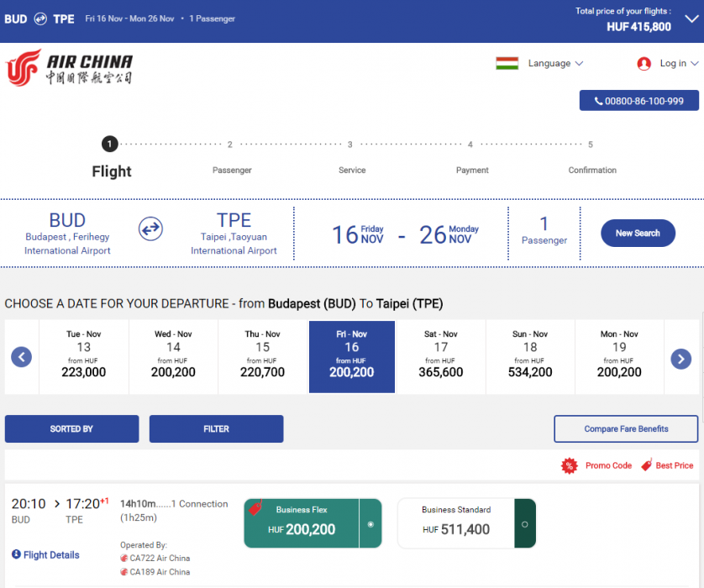Click the swap route arrows icon in header
This screenshot has height=588, width=704.
40,18
